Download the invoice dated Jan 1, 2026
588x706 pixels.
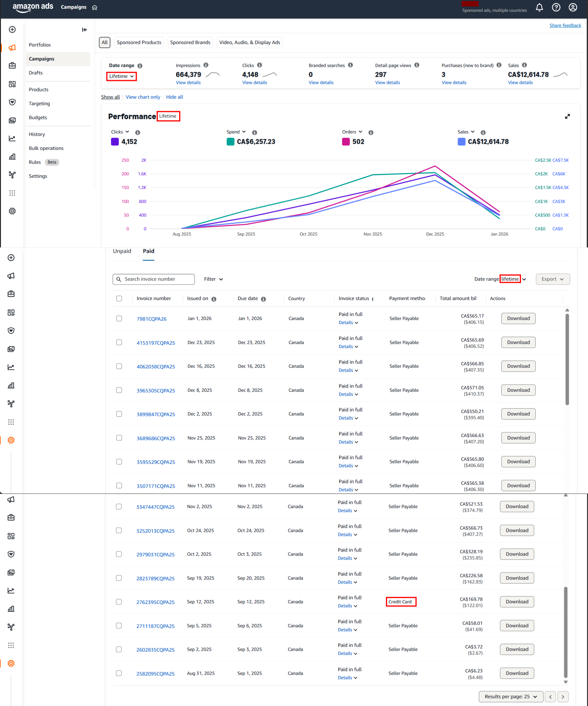click(x=518, y=319)
